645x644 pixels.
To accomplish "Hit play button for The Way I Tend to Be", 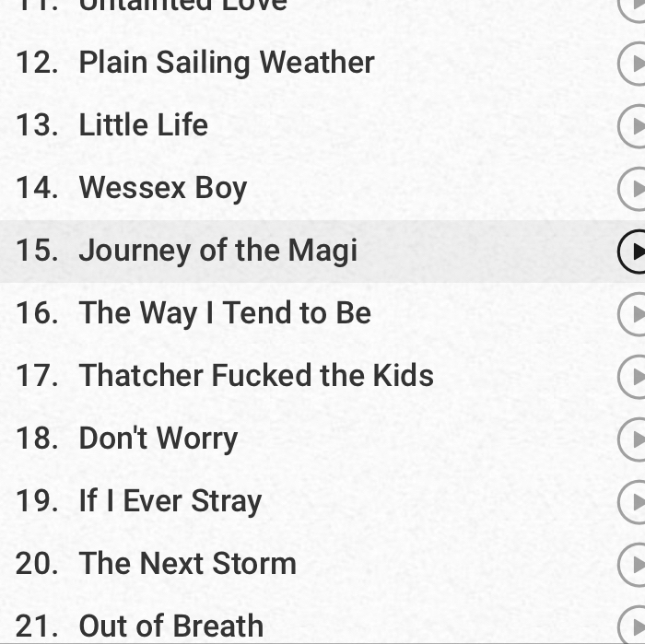I will [x=632, y=314].
